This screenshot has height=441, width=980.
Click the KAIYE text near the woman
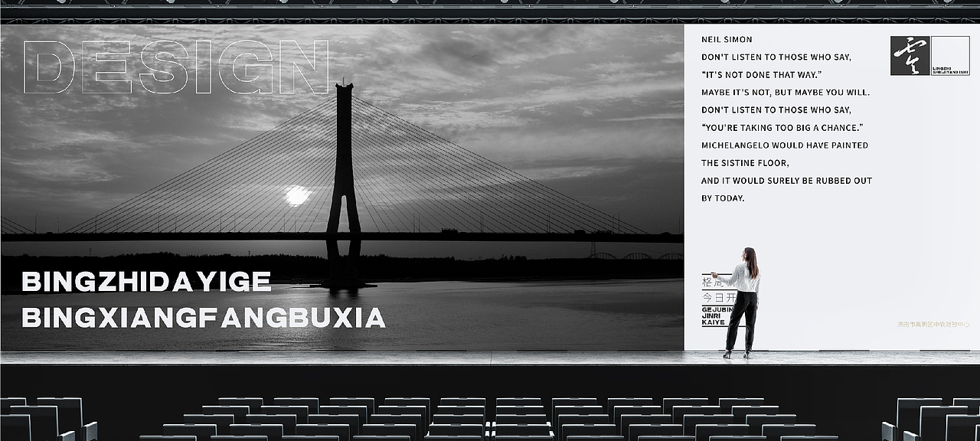(x=714, y=322)
